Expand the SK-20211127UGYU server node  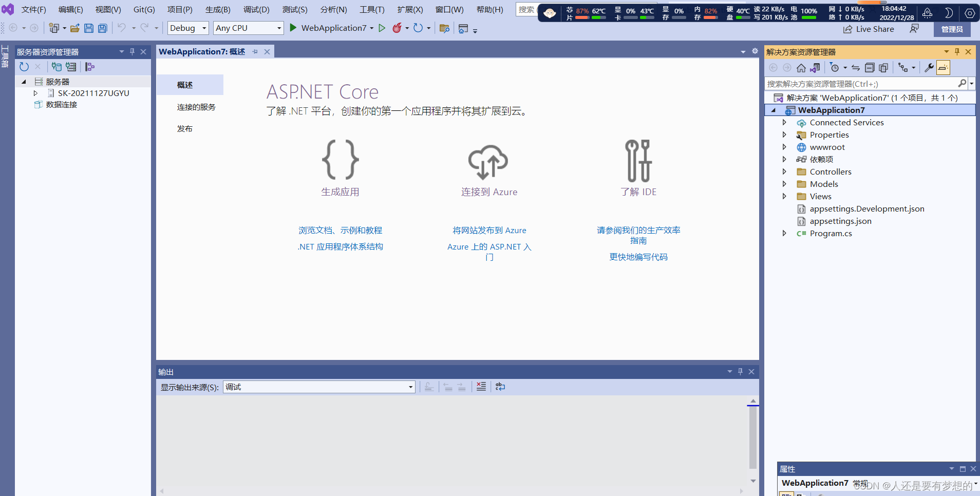35,93
